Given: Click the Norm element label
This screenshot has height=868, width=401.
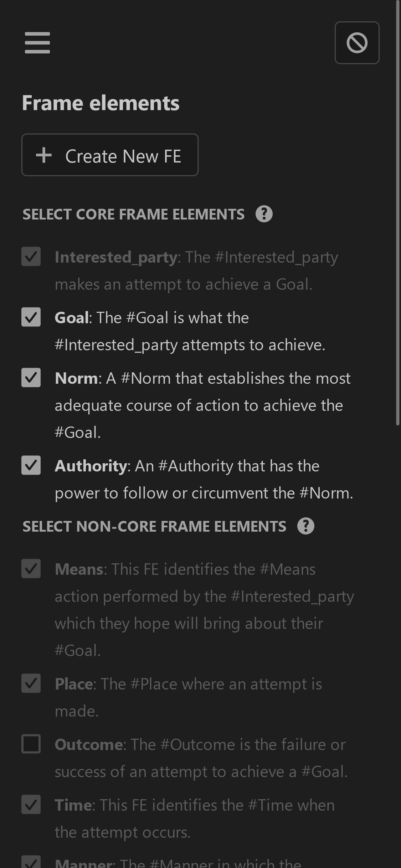Looking at the screenshot, I should pyautogui.click(x=76, y=378).
